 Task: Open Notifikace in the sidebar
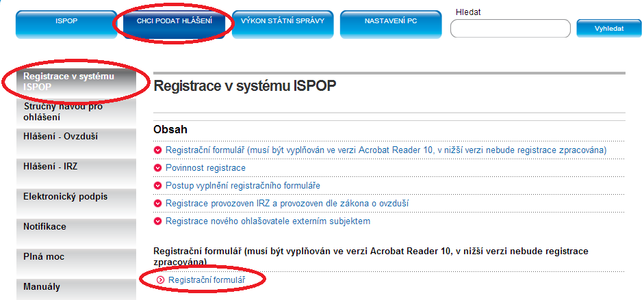coord(76,233)
